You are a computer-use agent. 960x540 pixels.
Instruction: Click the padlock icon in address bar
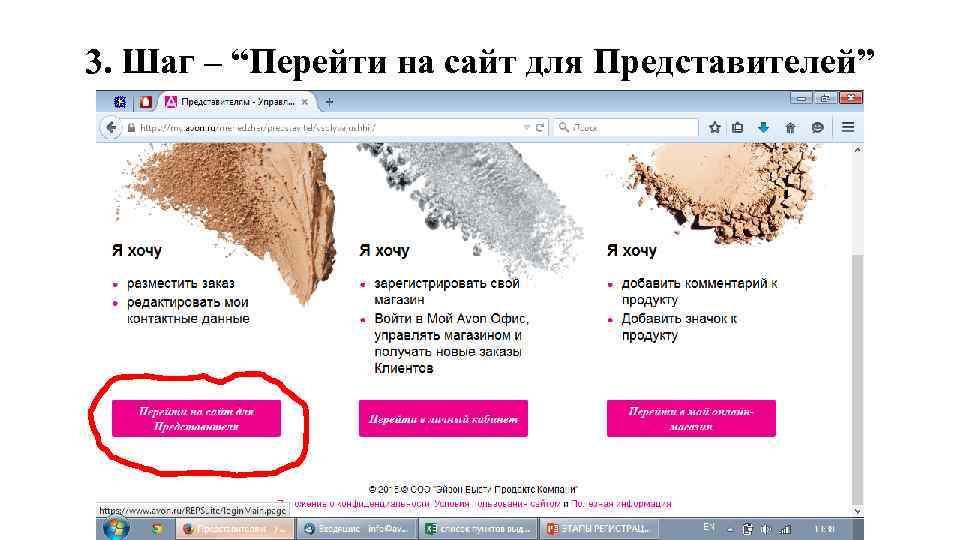(x=131, y=128)
